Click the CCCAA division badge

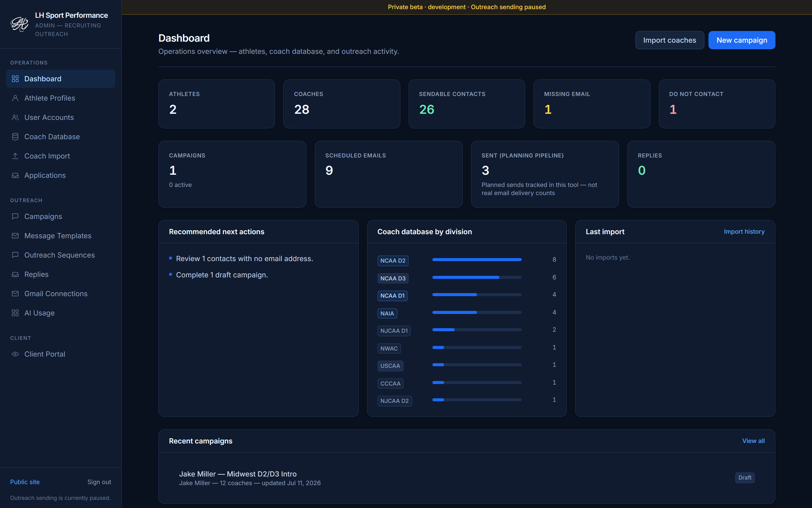[x=390, y=383]
